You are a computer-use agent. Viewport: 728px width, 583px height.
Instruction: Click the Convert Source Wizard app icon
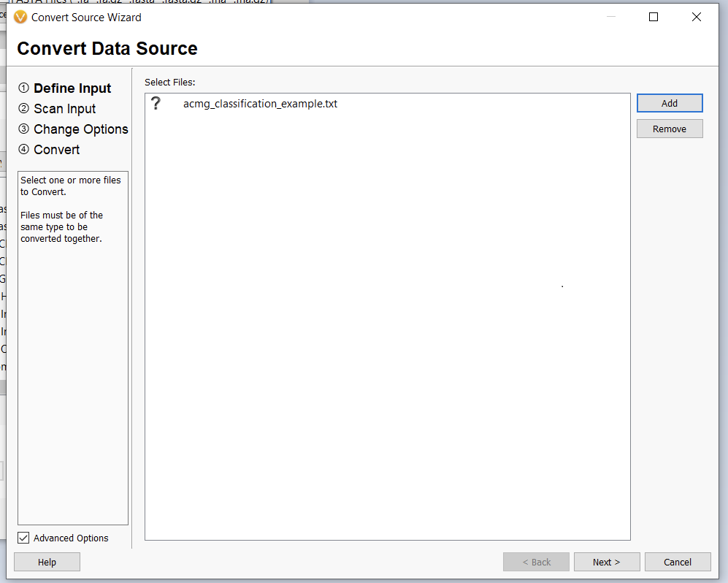[x=20, y=17]
